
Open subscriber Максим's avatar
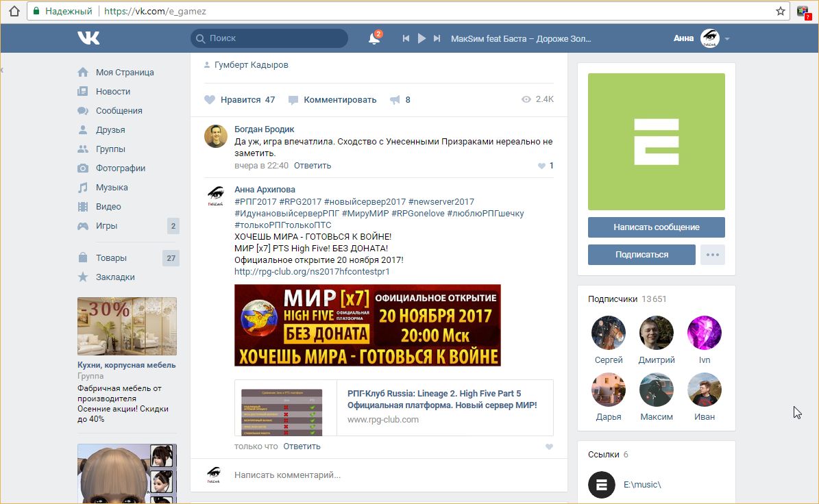pyautogui.click(x=657, y=390)
